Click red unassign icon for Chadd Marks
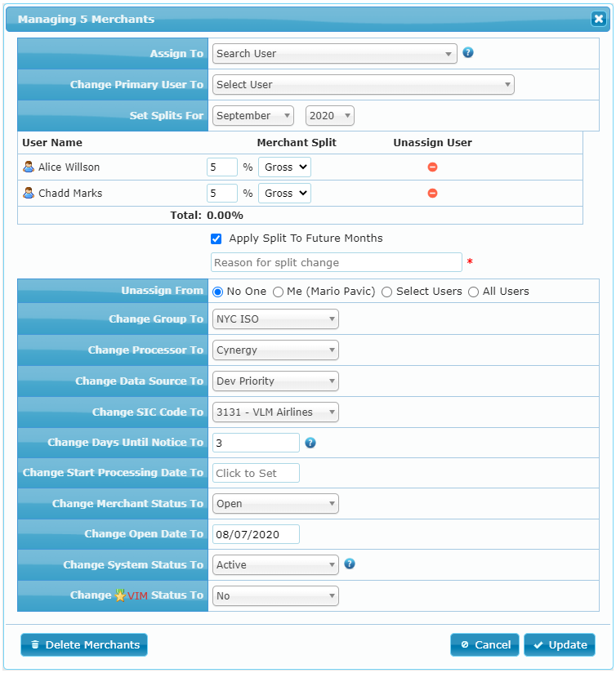 433,194
